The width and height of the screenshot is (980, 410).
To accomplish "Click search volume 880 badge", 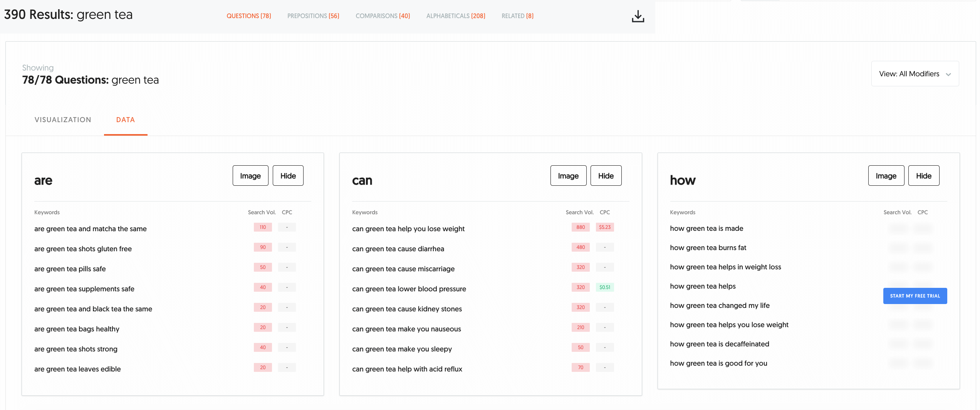I will tap(581, 227).
